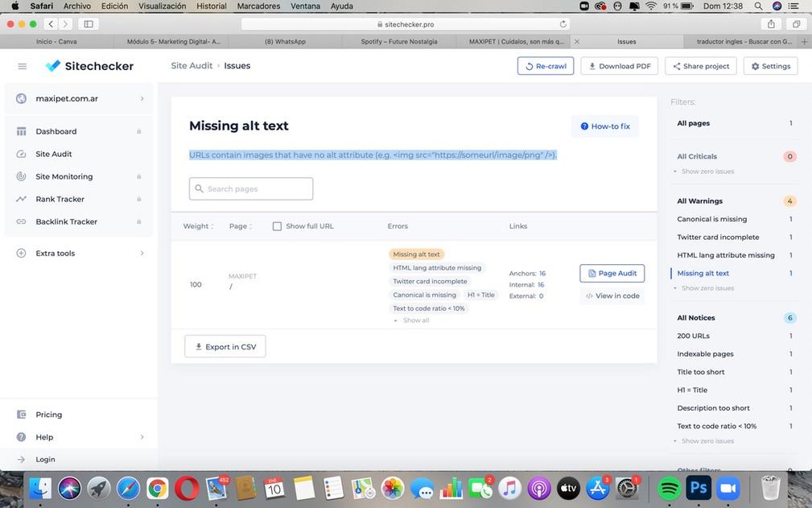Click the Site Audit breadcrumb
The width and height of the screenshot is (812, 508).
coord(192,66)
